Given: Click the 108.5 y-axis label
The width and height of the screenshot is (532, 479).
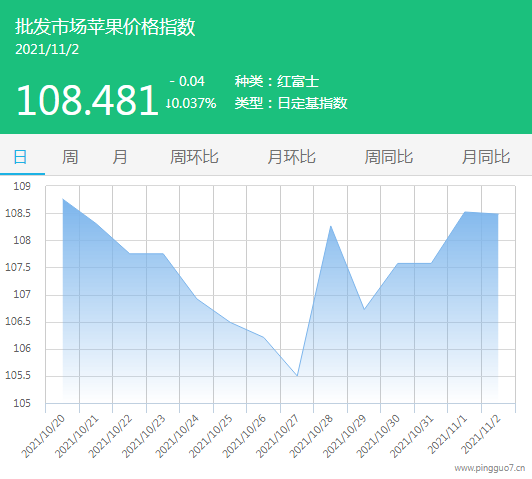Looking at the screenshot, I should pos(18,213).
